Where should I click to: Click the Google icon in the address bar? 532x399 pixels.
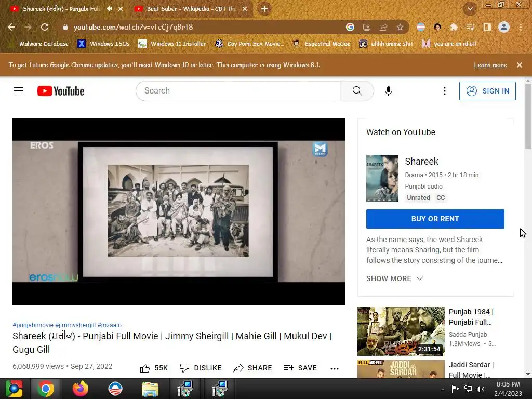point(350,27)
